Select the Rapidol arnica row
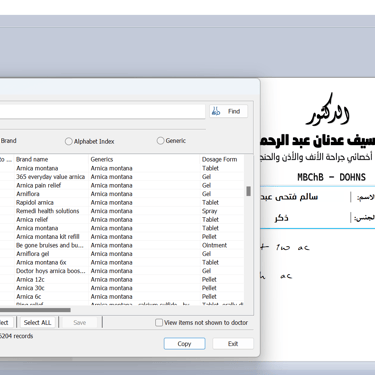Image resolution: width=375 pixels, height=375 pixels. 122,202
